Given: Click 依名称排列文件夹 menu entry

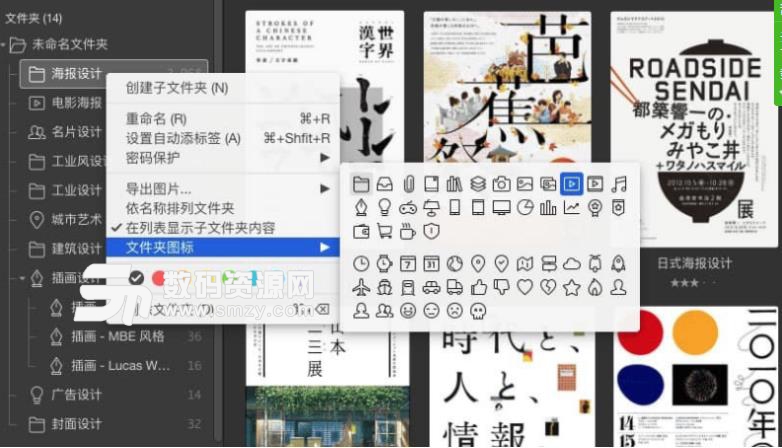Looking at the screenshot, I should 223,209.
